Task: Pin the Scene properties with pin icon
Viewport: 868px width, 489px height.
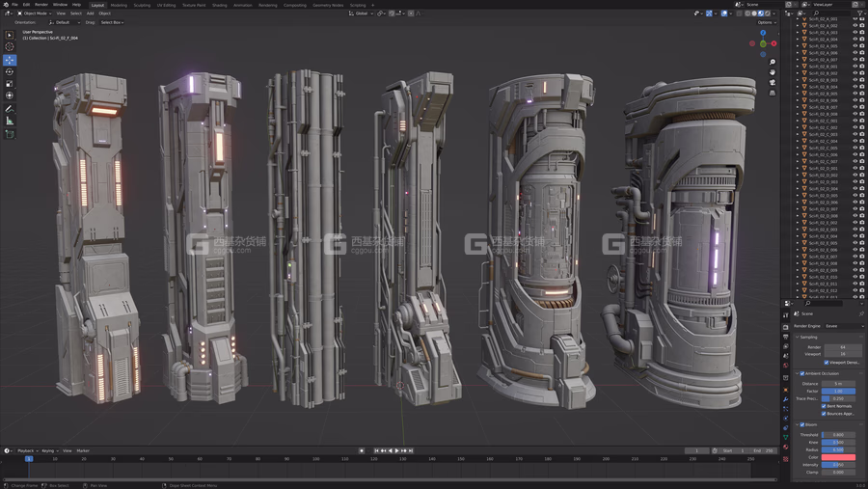Action: [861, 313]
